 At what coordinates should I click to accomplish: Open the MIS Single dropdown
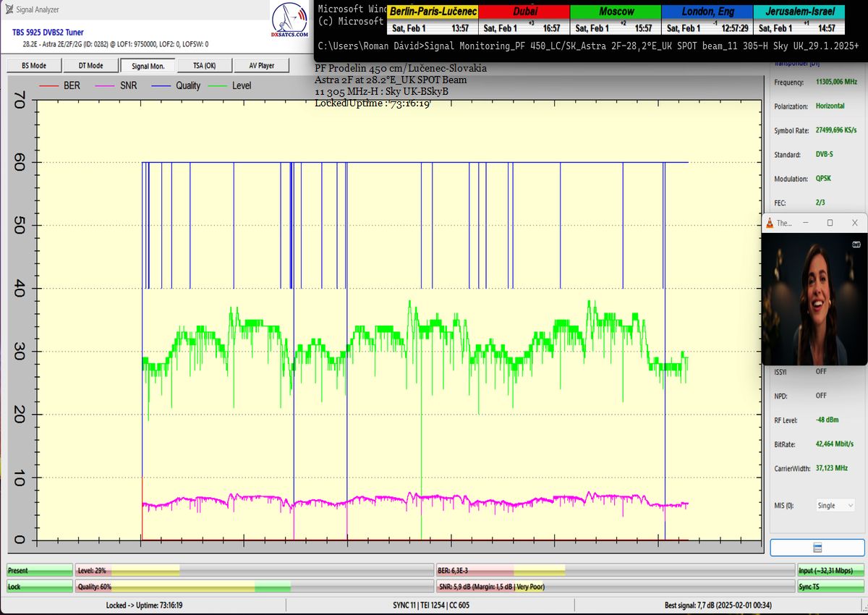(x=835, y=506)
